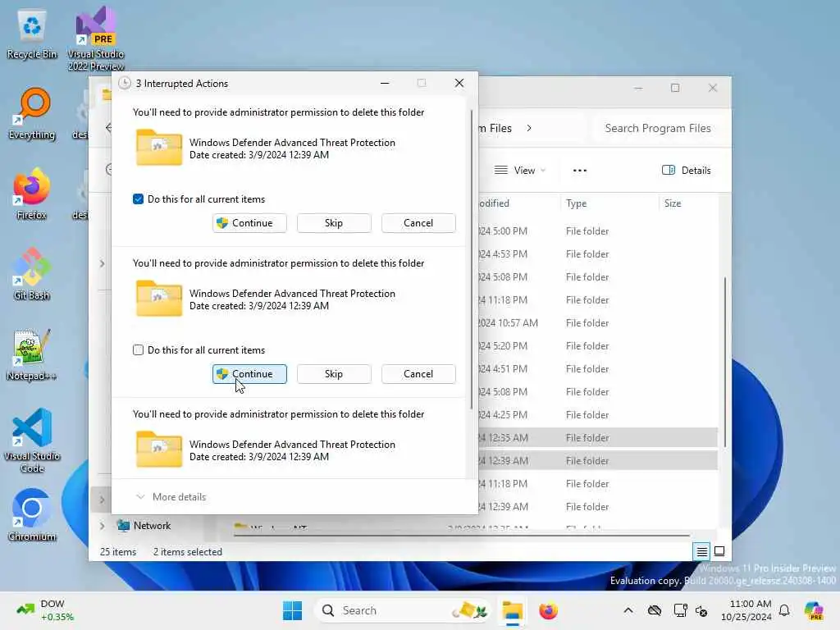The image size is (840, 630).
Task: Open Firefox from the taskbar
Action: pyautogui.click(x=548, y=610)
